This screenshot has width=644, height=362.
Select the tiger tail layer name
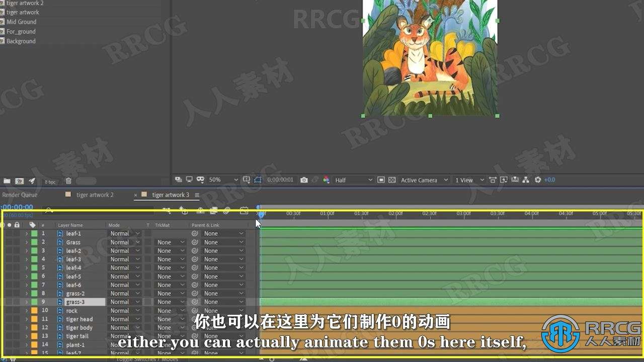click(77, 336)
